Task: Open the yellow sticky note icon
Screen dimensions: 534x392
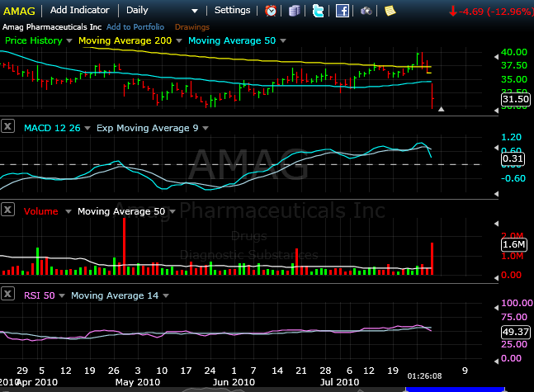Action: click(390, 11)
